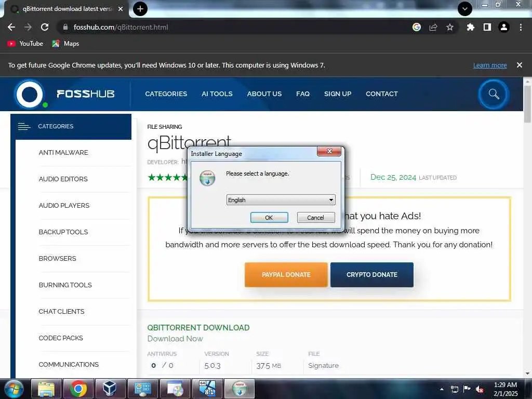
Task: Go back with browser back arrow
Action: pyautogui.click(x=11, y=27)
